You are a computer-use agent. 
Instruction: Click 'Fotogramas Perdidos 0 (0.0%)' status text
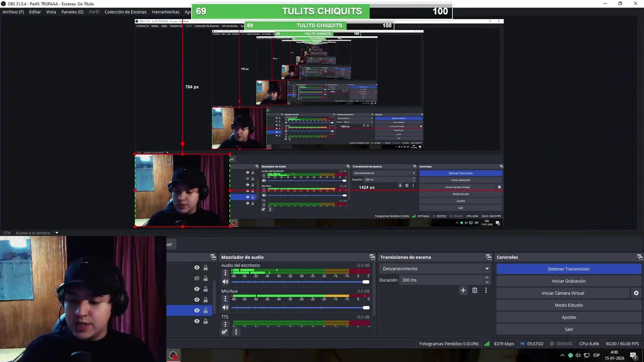pos(449,344)
